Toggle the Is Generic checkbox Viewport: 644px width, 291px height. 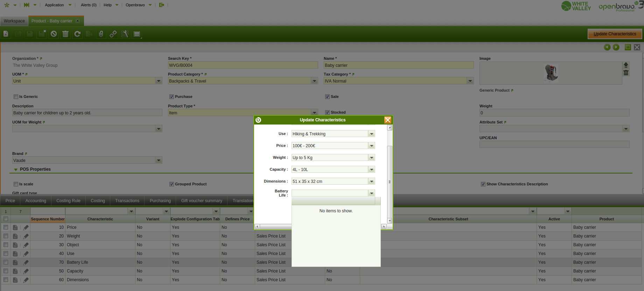tap(16, 97)
